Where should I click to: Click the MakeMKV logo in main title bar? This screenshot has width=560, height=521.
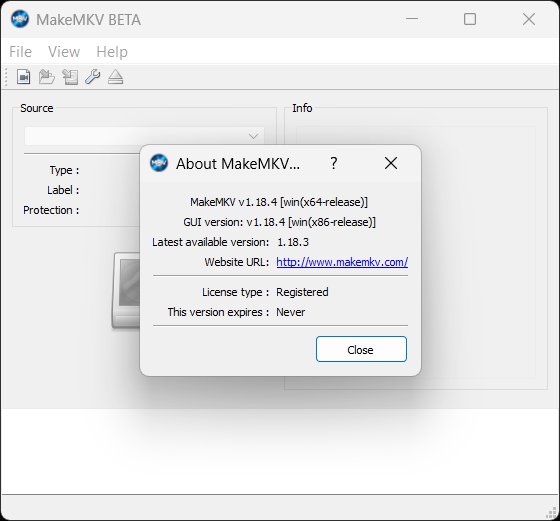point(20,19)
